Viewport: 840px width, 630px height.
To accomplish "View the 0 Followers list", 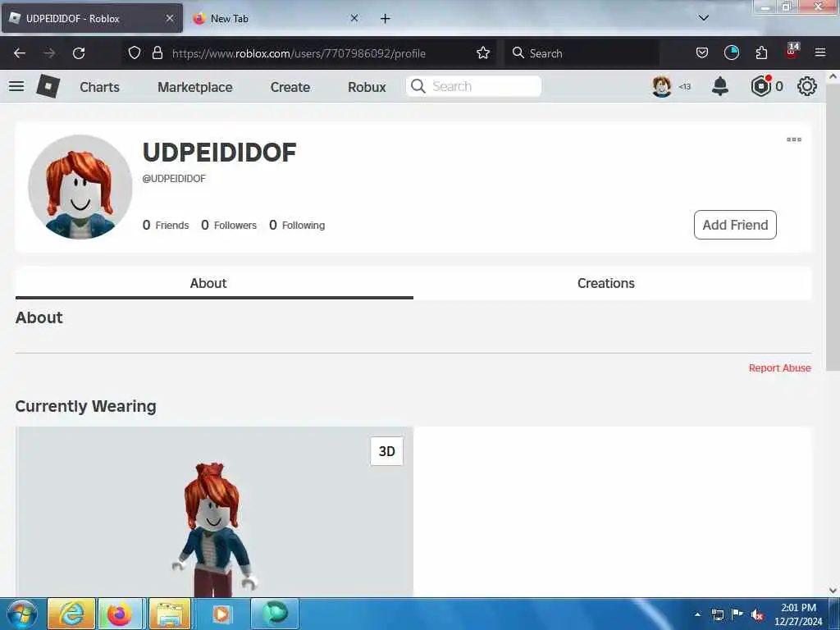I will tap(229, 225).
